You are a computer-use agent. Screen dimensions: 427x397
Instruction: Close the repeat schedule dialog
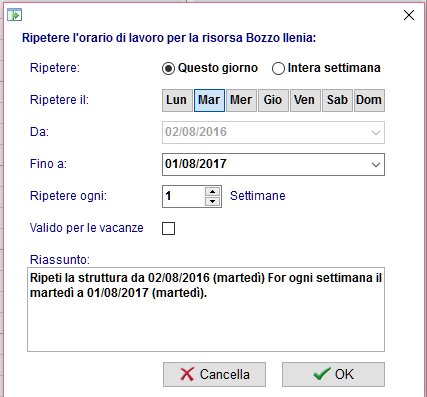[409, 15]
